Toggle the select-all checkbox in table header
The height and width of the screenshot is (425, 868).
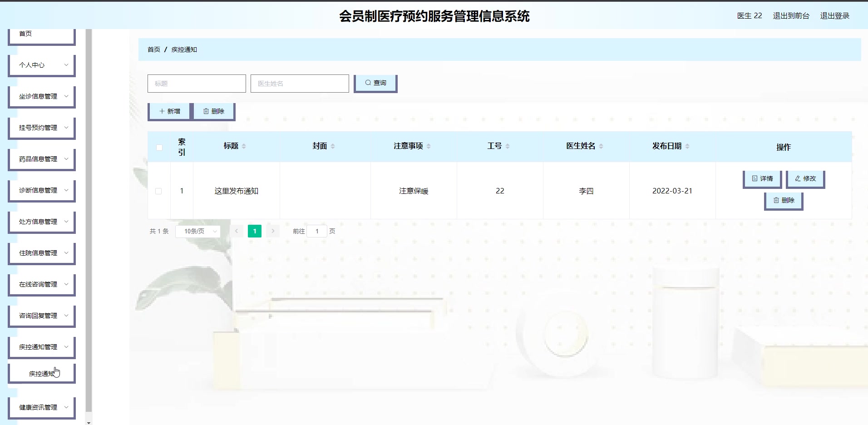(x=159, y=148)
